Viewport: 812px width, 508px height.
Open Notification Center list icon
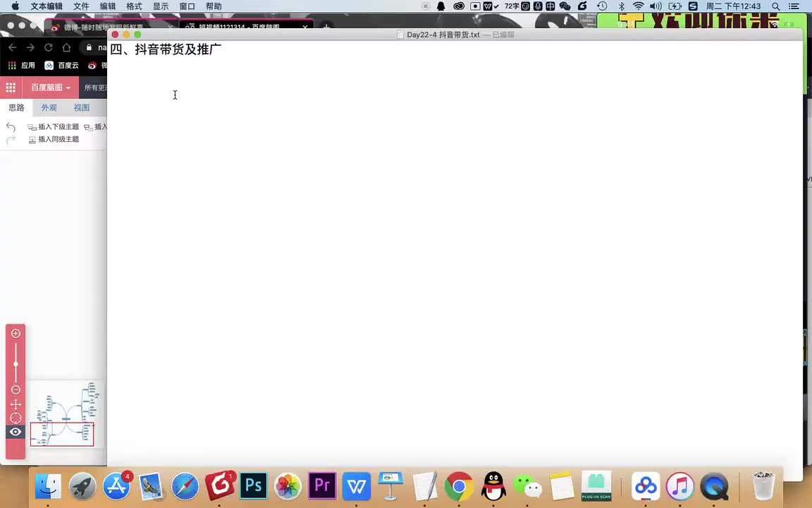[x=794, y=6]
